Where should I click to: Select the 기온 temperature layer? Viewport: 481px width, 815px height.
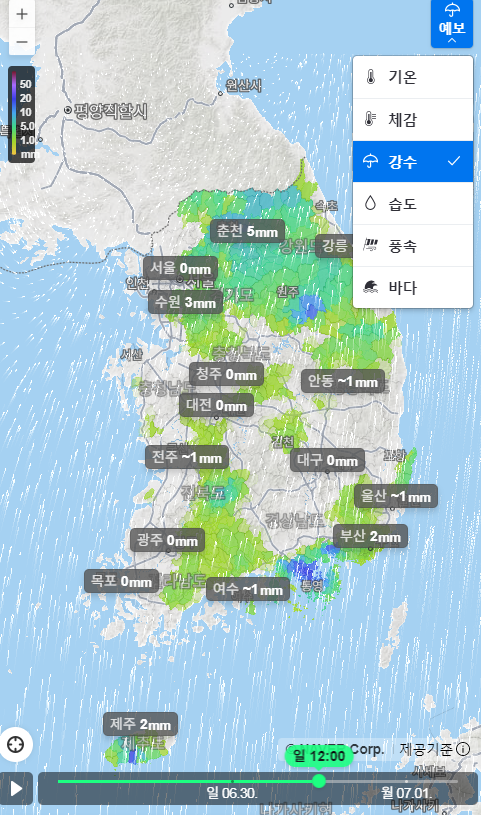[413, 77]
